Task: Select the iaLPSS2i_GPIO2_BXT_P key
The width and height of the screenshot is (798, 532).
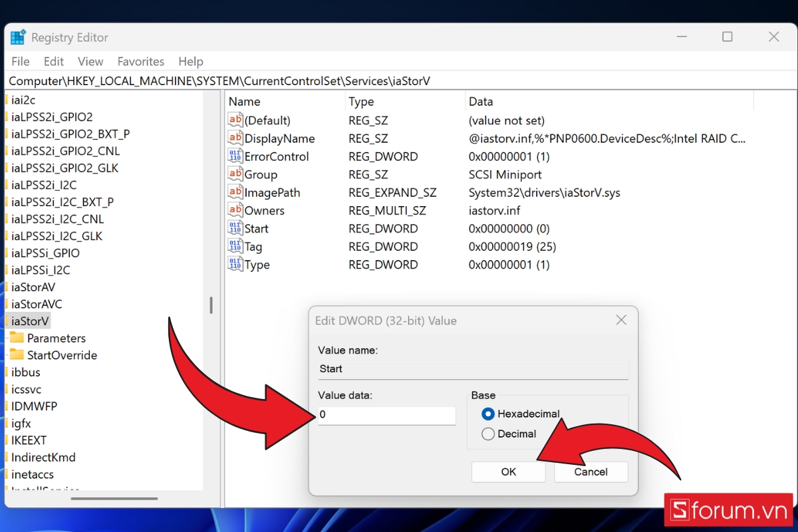Action: [70, 134]
